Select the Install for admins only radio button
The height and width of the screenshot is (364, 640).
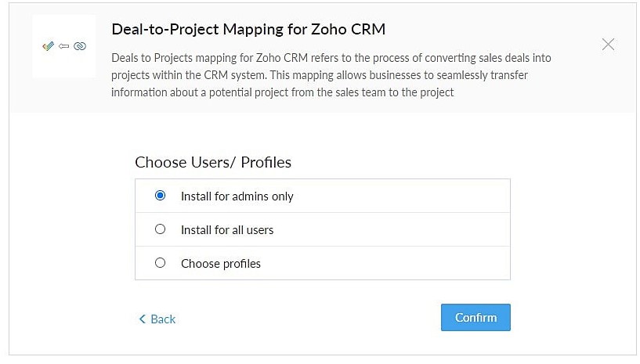[160, 196]
